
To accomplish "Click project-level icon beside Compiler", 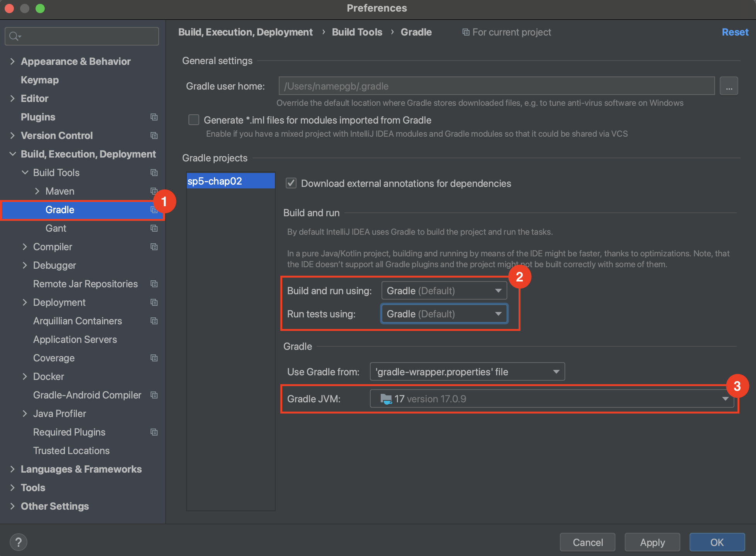I will coord(154,247).
